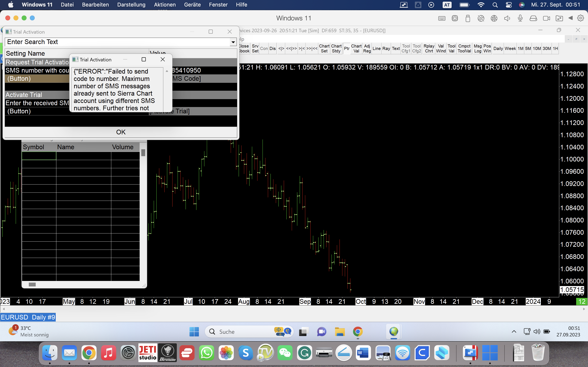Click the Parallels camera icon

tap(546, 18)
